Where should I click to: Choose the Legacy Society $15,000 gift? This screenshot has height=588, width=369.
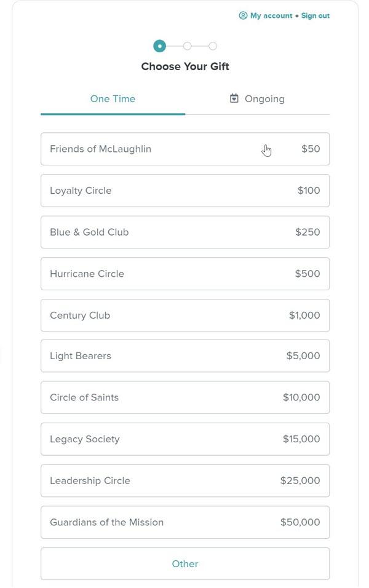[184, 439]
